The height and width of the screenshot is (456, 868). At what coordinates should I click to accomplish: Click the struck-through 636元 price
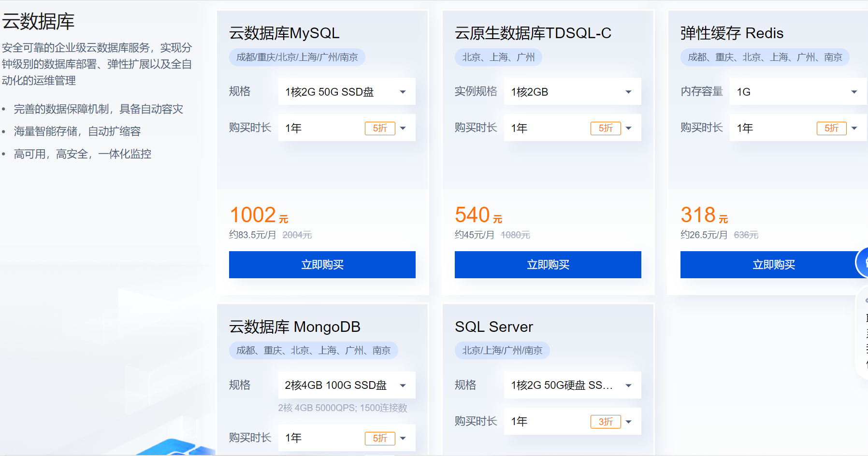click(746, 235)
